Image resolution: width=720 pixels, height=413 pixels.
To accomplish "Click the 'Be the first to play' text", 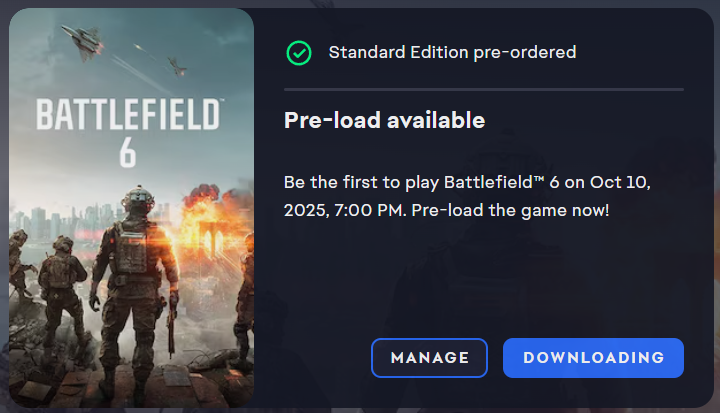I will [362, 182].
